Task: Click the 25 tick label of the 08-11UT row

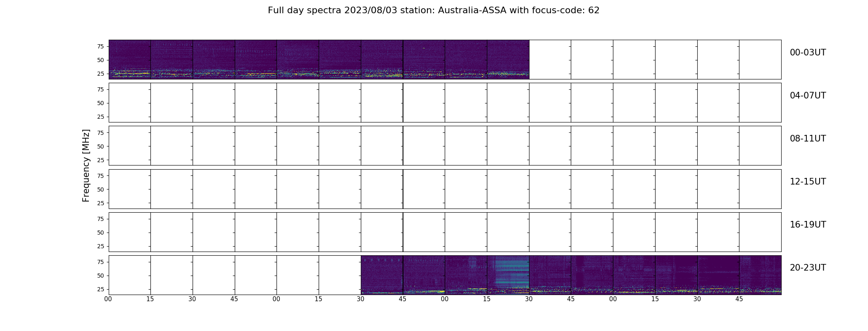Action: (x=100, y=160)
